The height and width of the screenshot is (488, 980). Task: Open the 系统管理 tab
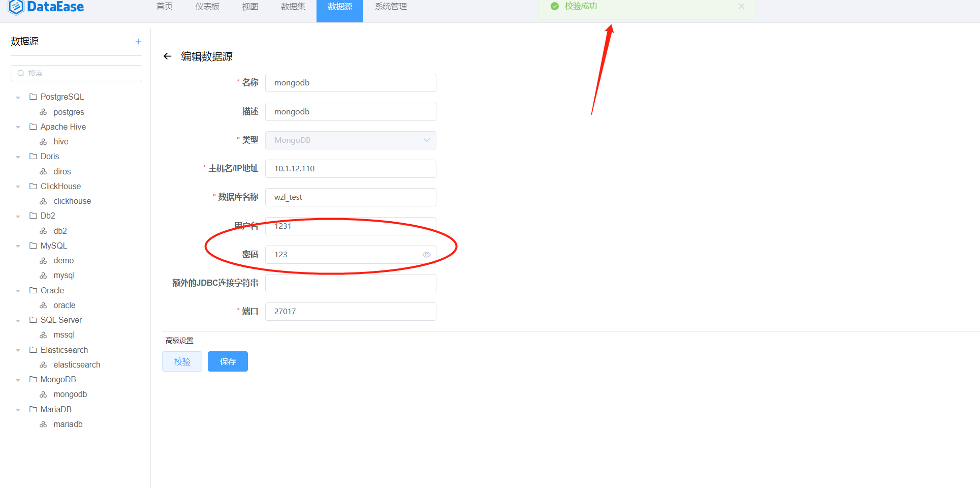(x=391, y=7)
